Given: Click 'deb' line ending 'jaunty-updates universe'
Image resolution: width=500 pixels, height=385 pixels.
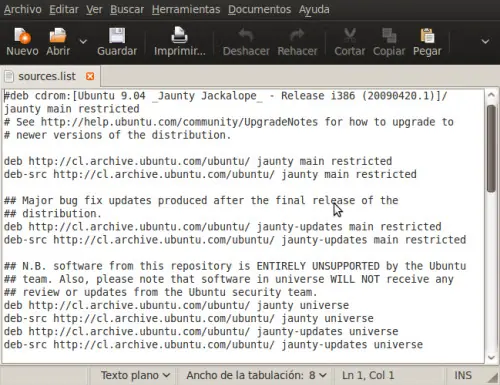Looking at the screenshot, I should coord(201,332).
